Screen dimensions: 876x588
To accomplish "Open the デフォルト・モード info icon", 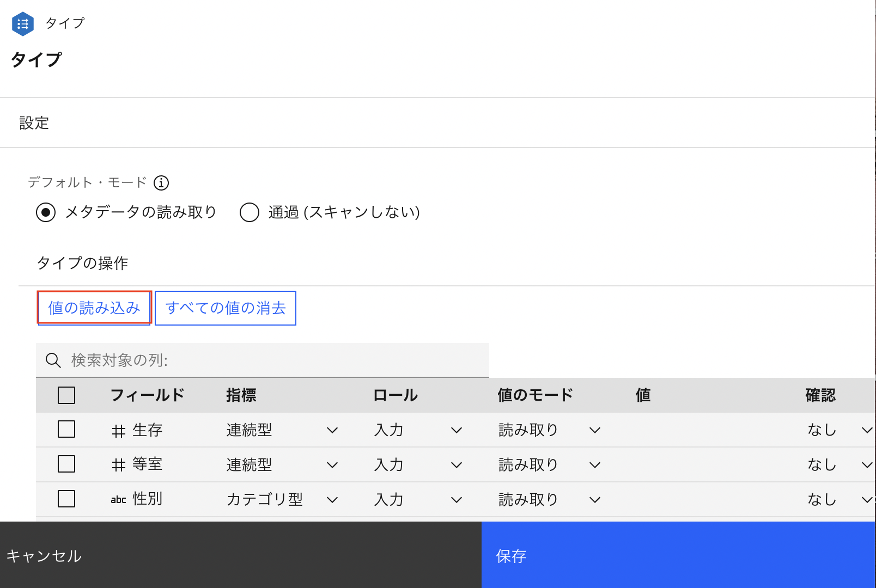I will pos(161,183).
